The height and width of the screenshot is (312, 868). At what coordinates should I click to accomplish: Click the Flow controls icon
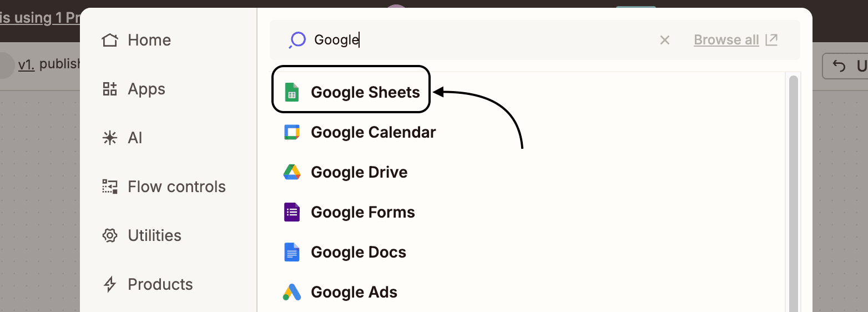point(110,187)
